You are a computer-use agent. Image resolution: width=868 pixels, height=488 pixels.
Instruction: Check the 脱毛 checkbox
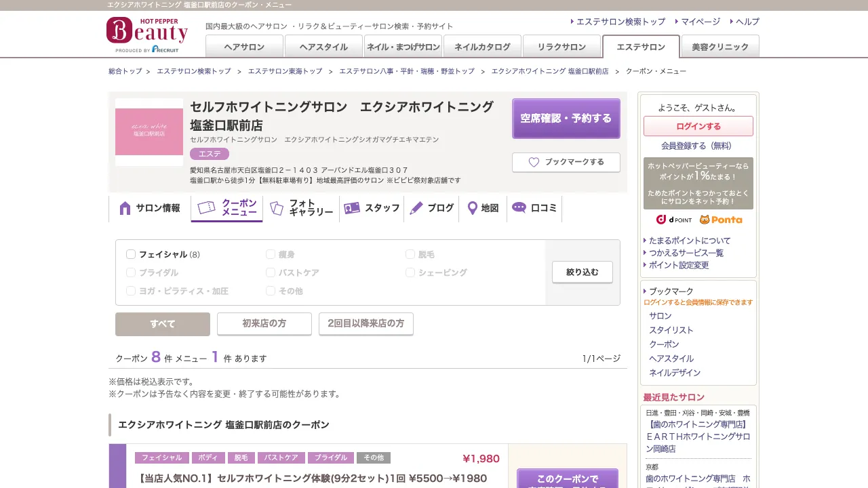tap(410, 254)
